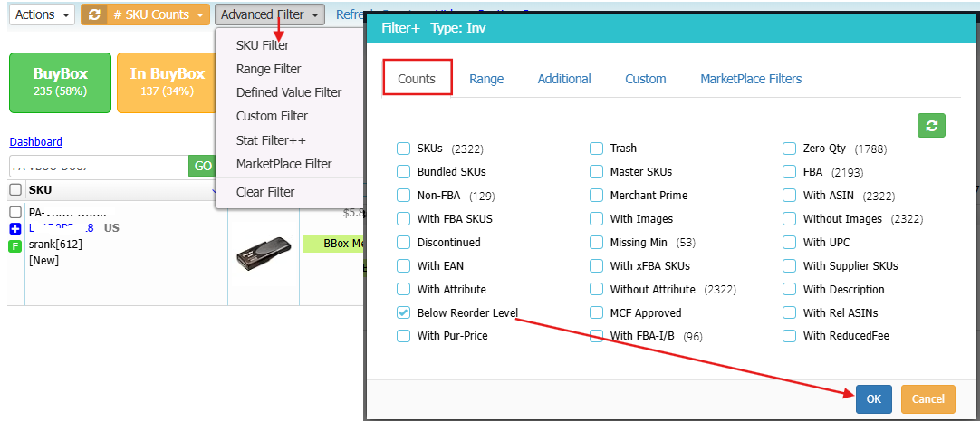This screenshot has width=980, height=422.
Task: Collapse the Advanced Filter dropdown menu
Action: coord(271,14)
